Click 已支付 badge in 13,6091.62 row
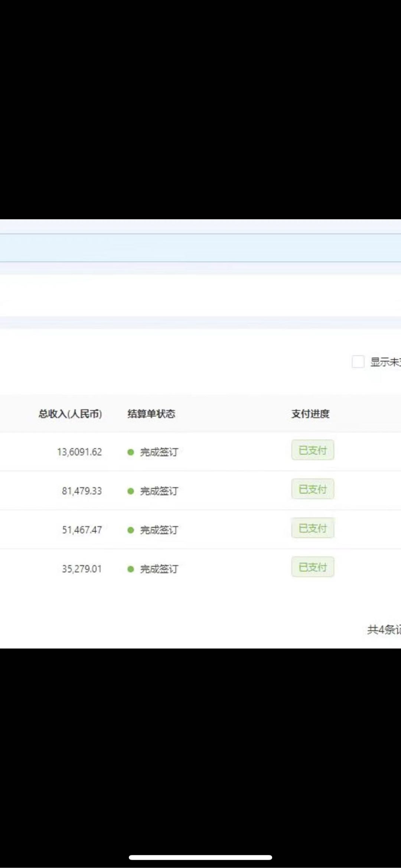 tap(313, 450)
